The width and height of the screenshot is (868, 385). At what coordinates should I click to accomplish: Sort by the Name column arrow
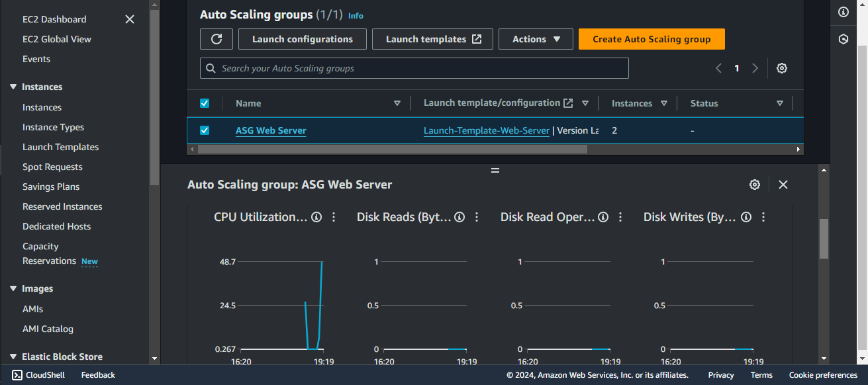397,103
